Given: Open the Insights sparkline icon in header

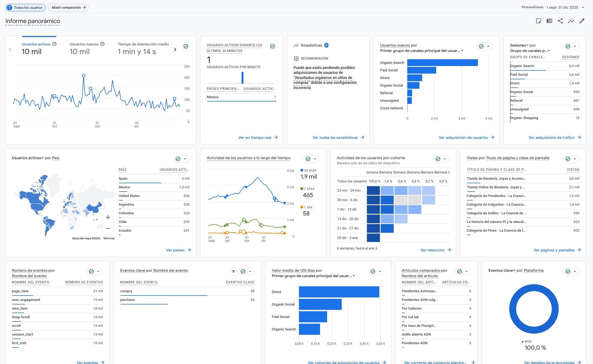Looking at the screenshot, I should click(x=571, y=21).
